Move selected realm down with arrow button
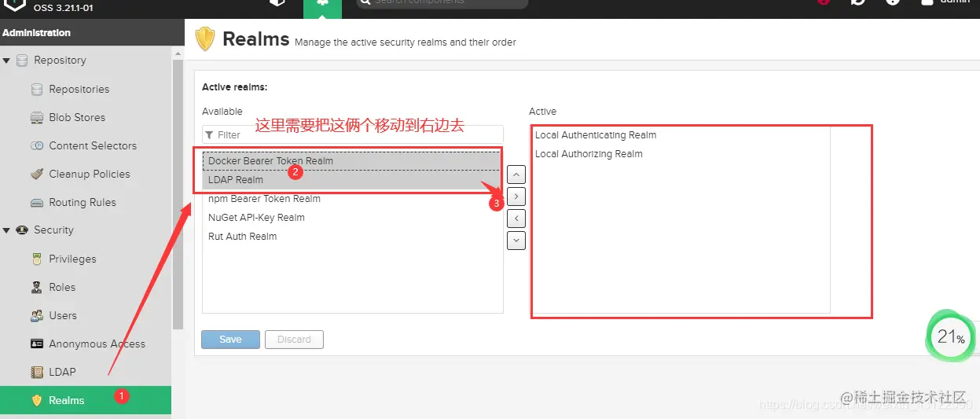980x419 pixels. 516,241
